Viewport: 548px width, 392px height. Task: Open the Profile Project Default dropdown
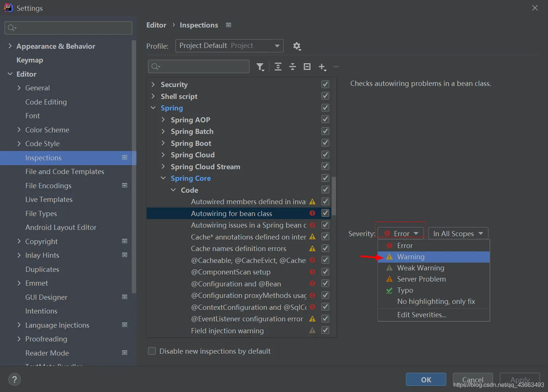point(229,46)
